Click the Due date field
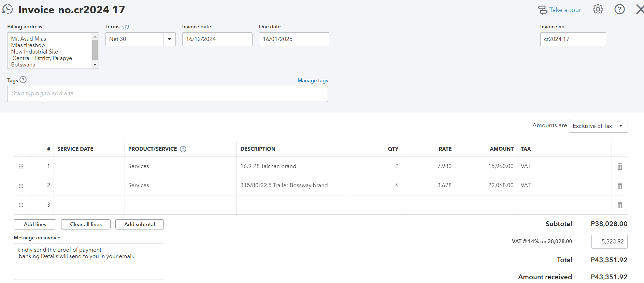 pyautogui.click(x=294, y=39)
